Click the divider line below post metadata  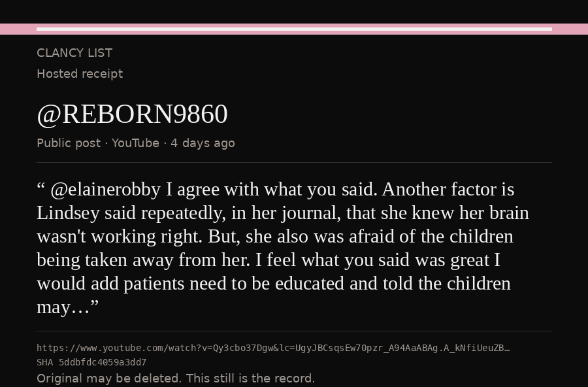(294, 163)
